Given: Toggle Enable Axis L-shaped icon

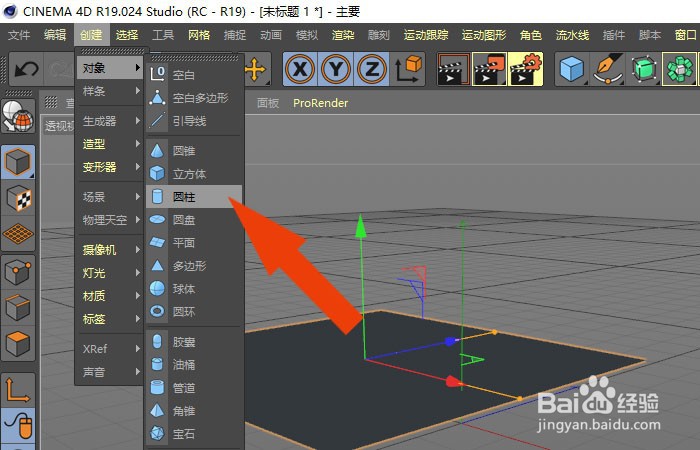Looking at the screenshot, I should click(x=18, y=390).
